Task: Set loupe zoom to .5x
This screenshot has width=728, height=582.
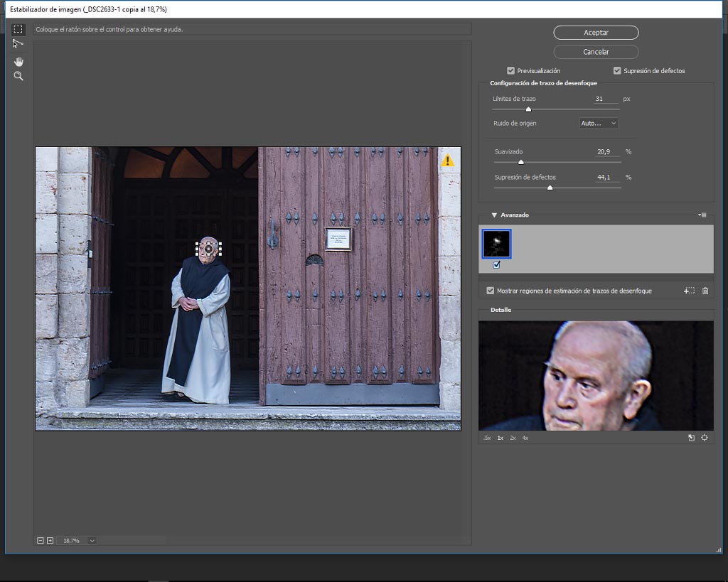Action: click(487, 438)
